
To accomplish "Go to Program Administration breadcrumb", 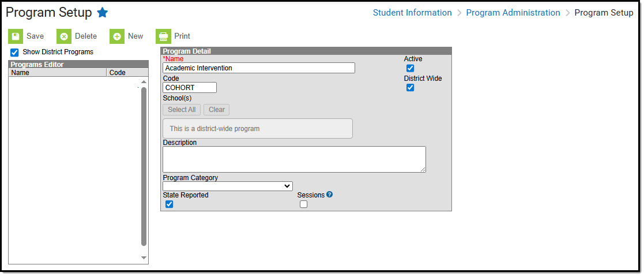I will [513, 13].
